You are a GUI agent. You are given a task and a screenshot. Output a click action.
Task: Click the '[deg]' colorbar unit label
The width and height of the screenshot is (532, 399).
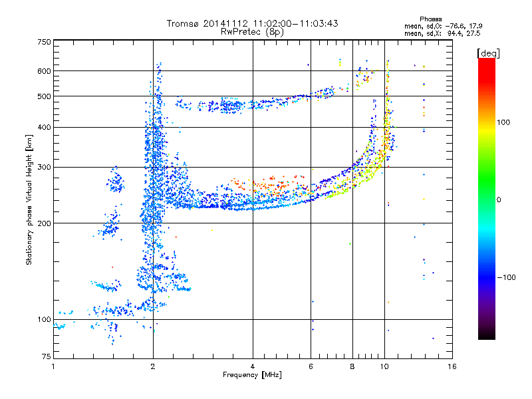[x=488, y=53]
